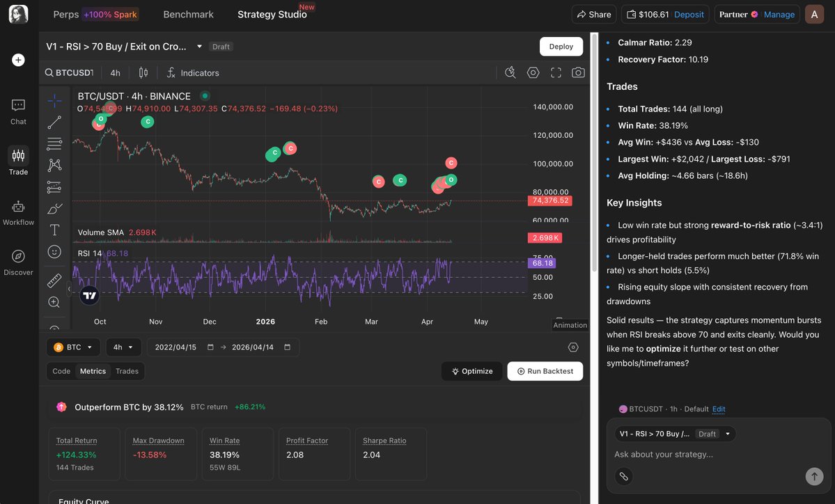Open the Discover sidebar page
The width and height of the screenshot is (835, 504).
(x=18, y=262)
